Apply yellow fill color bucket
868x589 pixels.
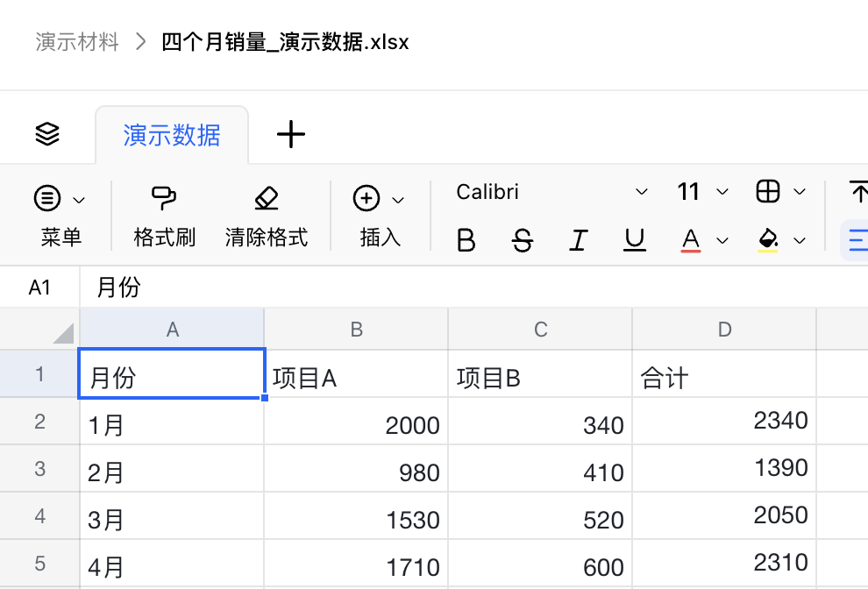768,240
